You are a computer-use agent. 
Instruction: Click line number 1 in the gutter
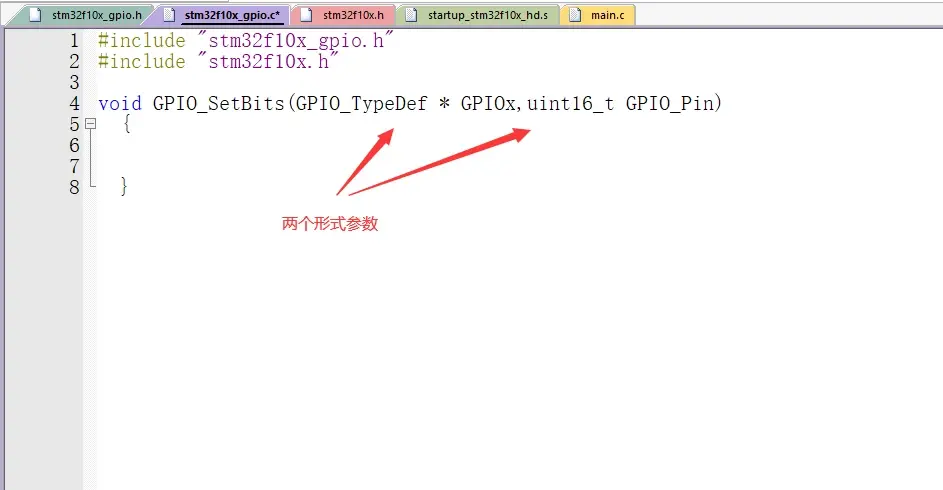click(74, 40)
